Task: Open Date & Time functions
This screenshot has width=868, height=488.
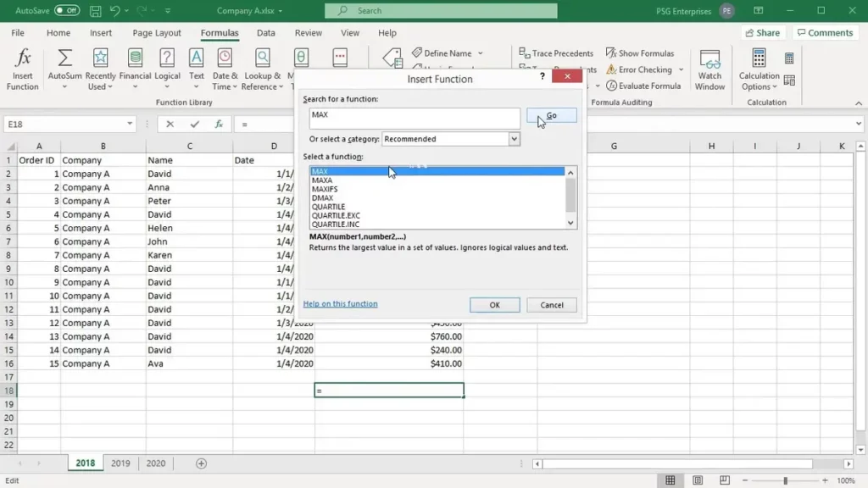Action: coord(225,69)
